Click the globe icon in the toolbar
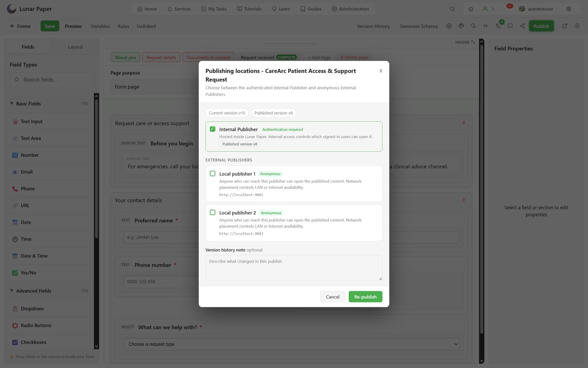Screen dimensions: 588x368 pyautogui.click(x=577, y=26)
